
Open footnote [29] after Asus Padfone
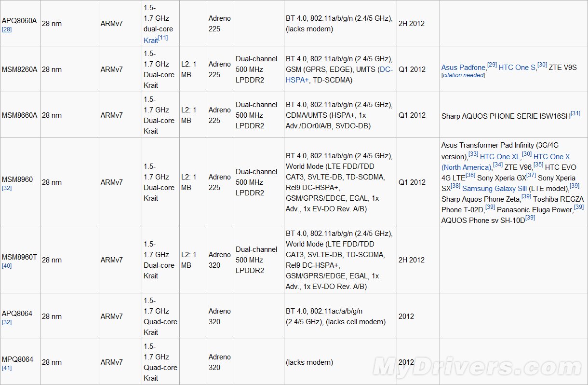(492, 65)
